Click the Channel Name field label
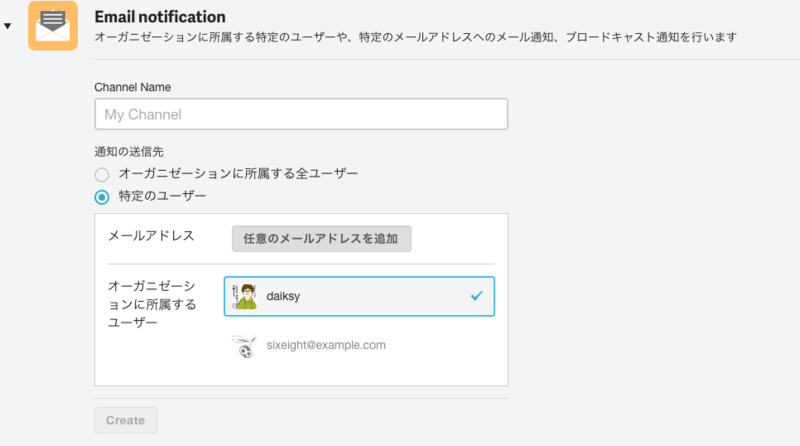 coord(132,87)
